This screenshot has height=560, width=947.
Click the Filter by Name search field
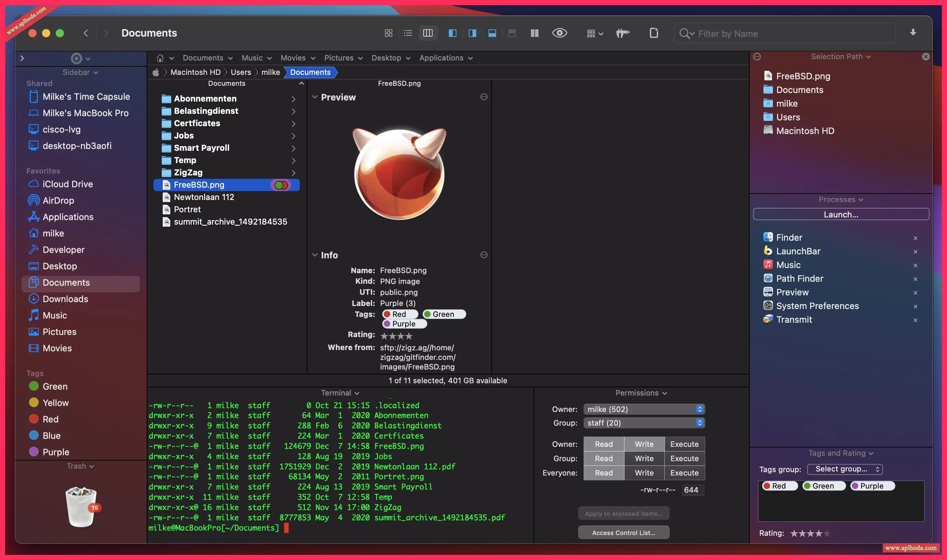pyautogui.click(x=785, y=34)
